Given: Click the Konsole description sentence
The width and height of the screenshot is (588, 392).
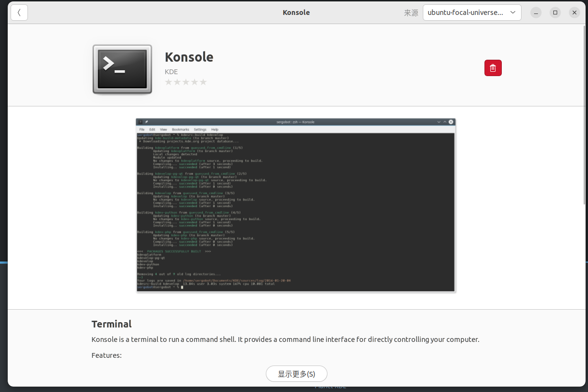Looking at the screenshot, I should click(286, 340).
